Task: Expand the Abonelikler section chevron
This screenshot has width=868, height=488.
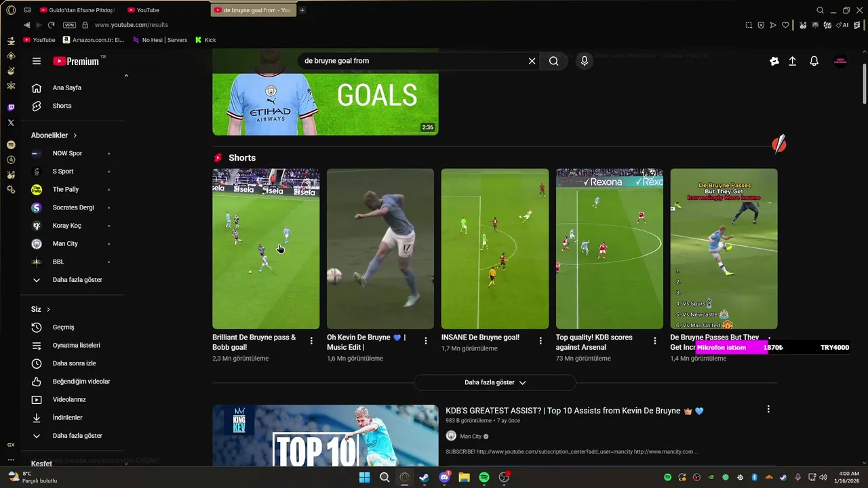Action: [75, 136]
